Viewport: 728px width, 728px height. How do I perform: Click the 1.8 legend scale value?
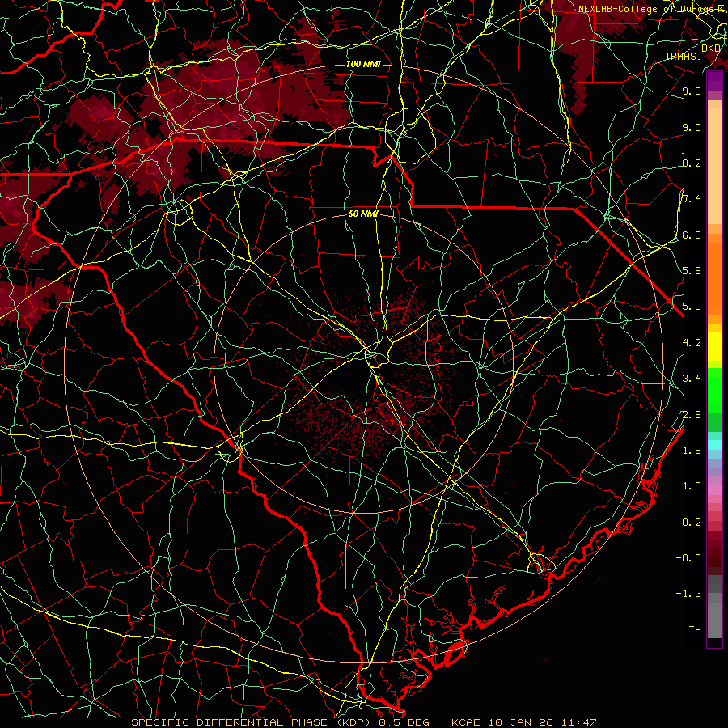click(x=692, y=451)
